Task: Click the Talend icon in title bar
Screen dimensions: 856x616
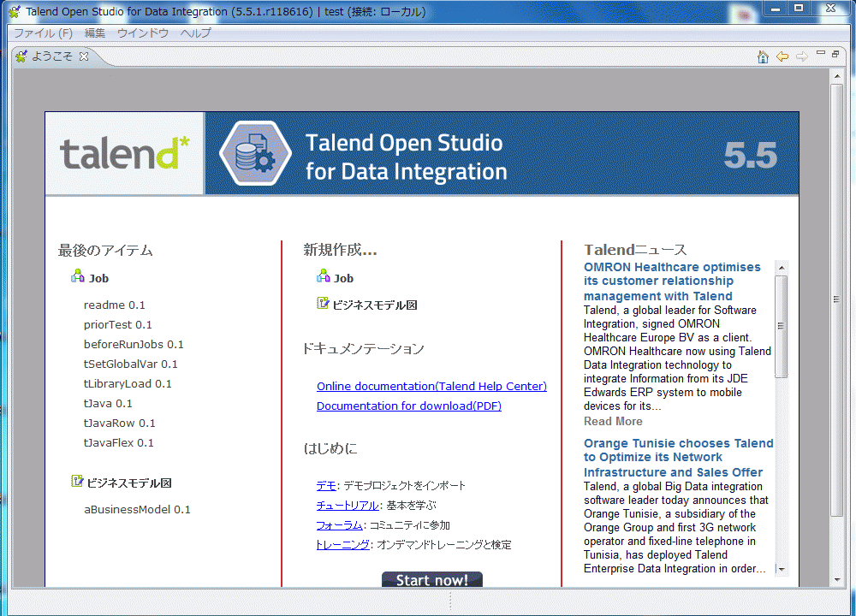Action: [x=15, y=11]
